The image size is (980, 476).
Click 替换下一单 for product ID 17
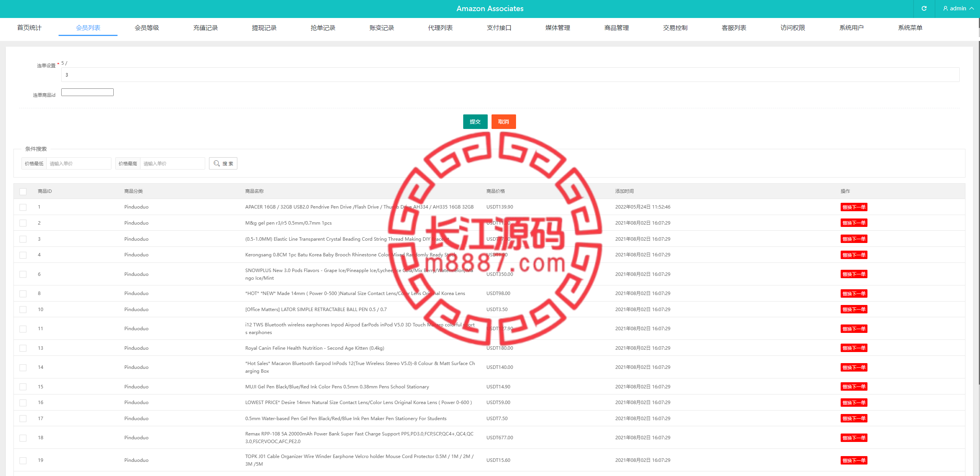tap(854, 418)
